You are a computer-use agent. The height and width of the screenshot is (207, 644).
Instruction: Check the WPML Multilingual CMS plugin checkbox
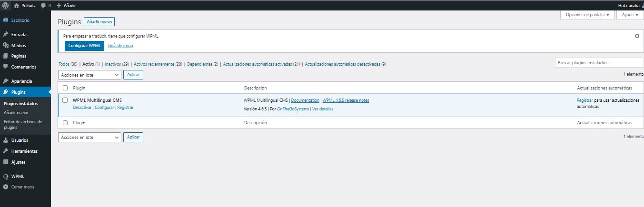coord(65,100)
